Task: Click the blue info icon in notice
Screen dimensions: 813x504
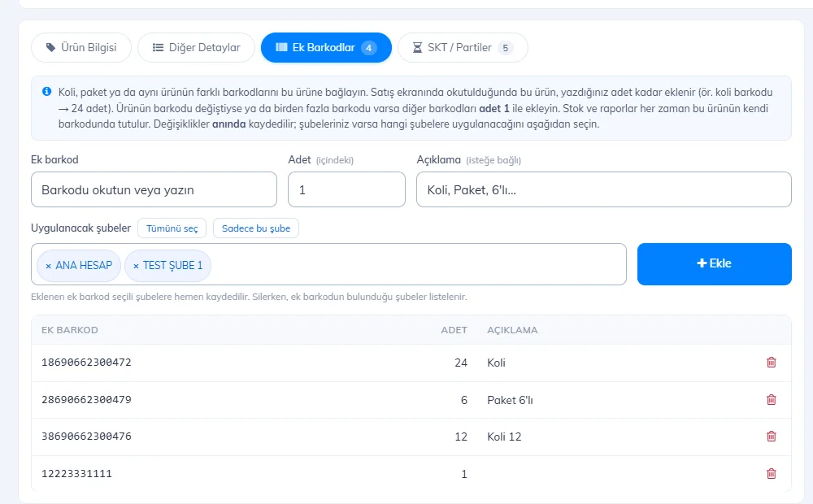Action: 46,92
